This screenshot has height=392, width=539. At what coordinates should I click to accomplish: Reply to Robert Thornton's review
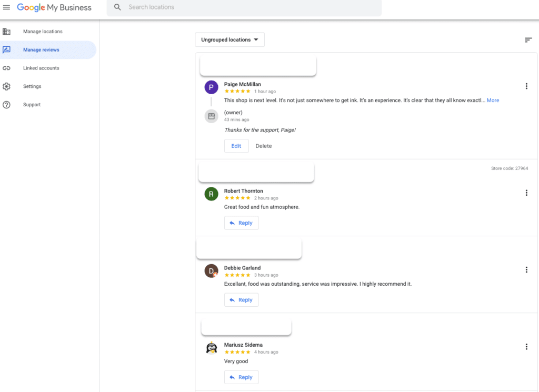(241, 223)
